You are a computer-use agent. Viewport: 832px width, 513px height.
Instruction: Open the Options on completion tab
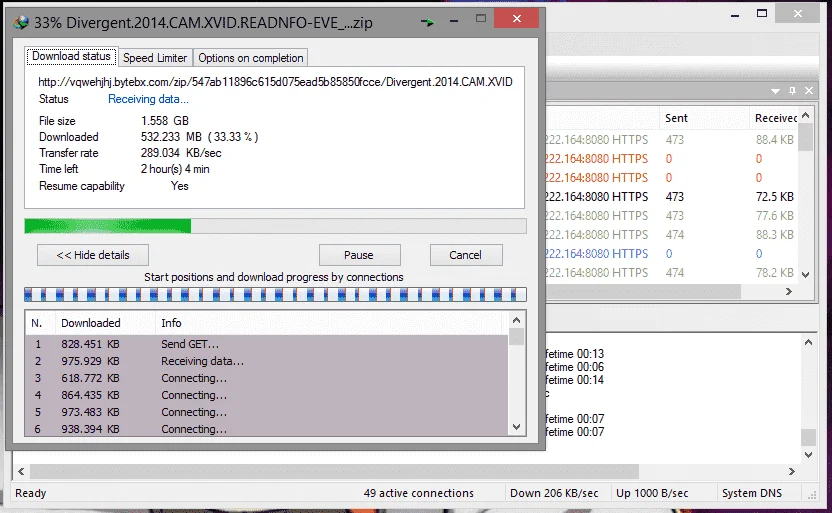point(250,58)
